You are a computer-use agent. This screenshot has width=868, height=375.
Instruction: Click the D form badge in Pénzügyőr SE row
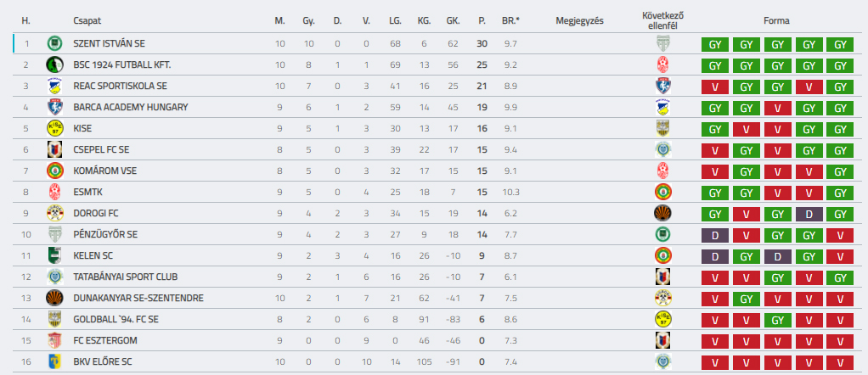714,235
